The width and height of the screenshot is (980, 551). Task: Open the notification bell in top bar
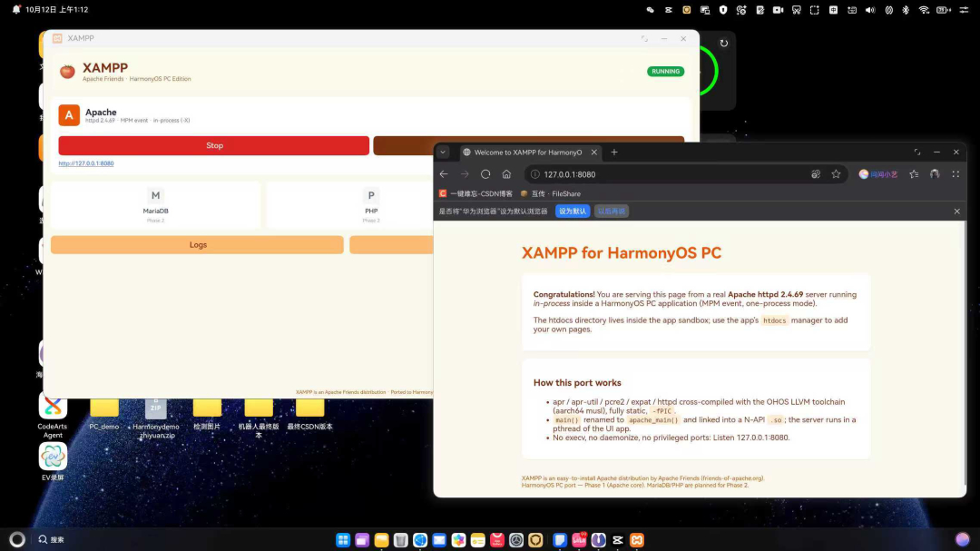[16, 9]
